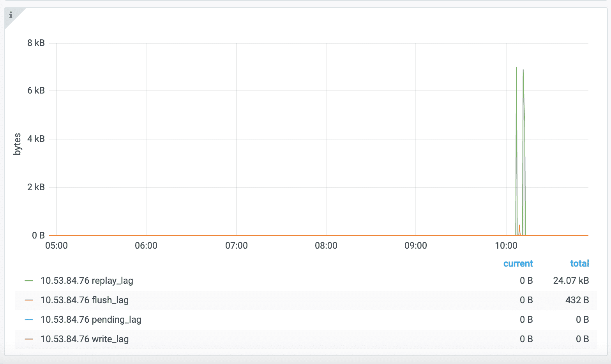
Task: Click the flush_lag series color line
Action: click(29, 300)
